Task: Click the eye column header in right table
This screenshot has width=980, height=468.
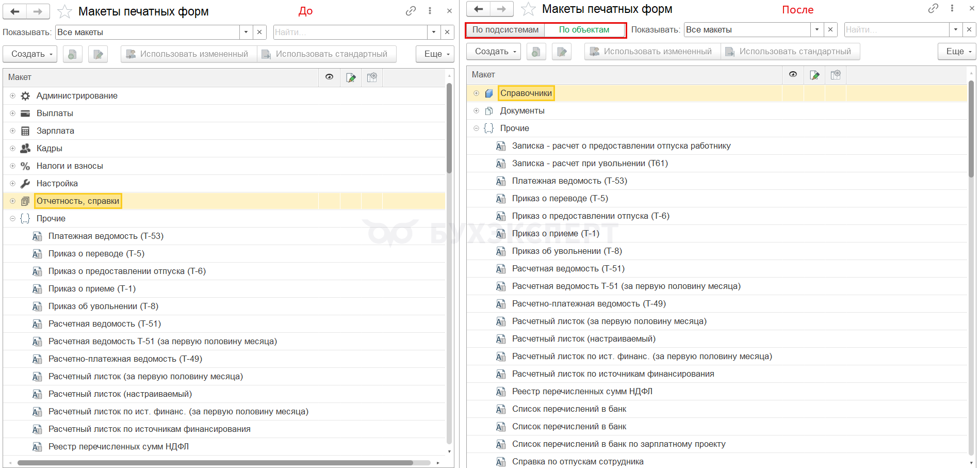Action: pyautogui.click(x=793, y=74)
